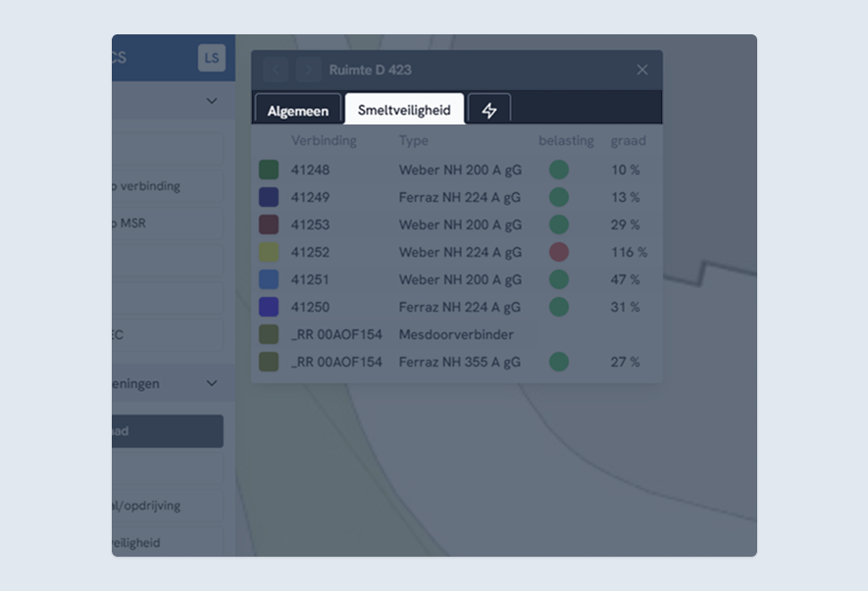Click green load indicator for Ferraz NH 355
868x591 pixels.
click(558, 362)
